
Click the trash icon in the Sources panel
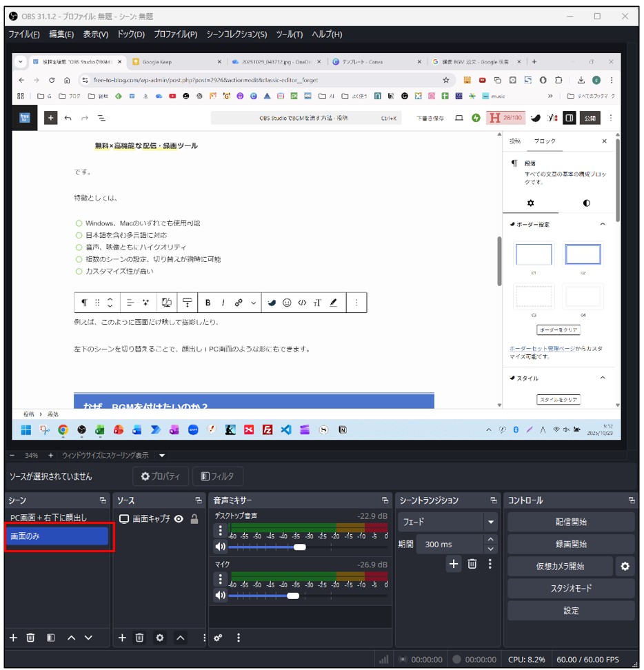click(139, 638)
